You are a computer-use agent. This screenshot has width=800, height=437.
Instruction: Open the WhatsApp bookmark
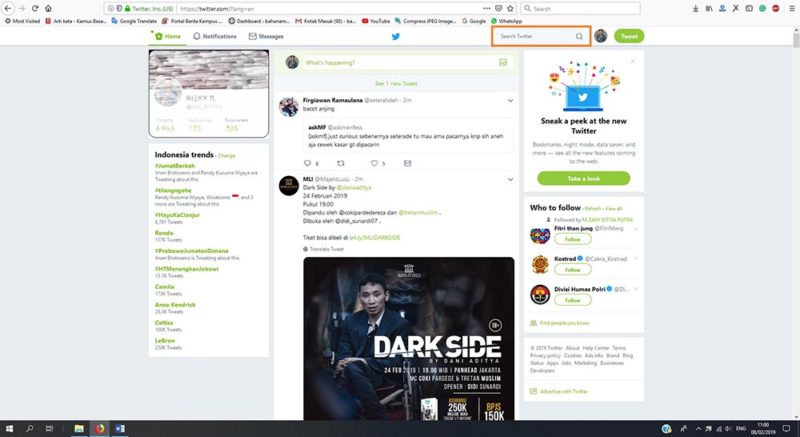point(506,21)
